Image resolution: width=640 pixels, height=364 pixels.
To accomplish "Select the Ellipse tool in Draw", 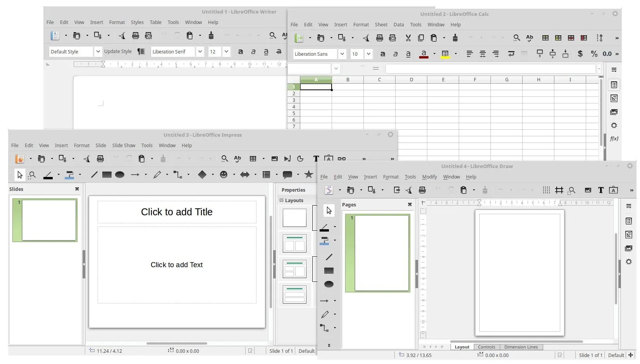I will click(x=329, y=285).
